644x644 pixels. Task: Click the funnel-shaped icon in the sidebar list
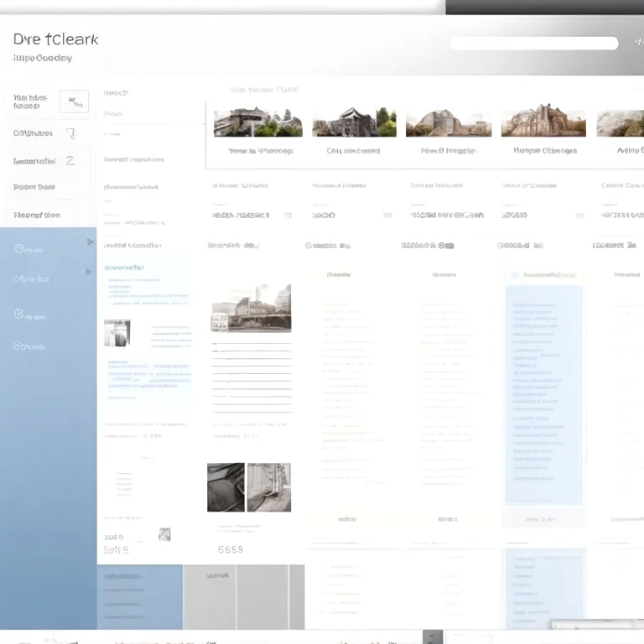[71, 133]
